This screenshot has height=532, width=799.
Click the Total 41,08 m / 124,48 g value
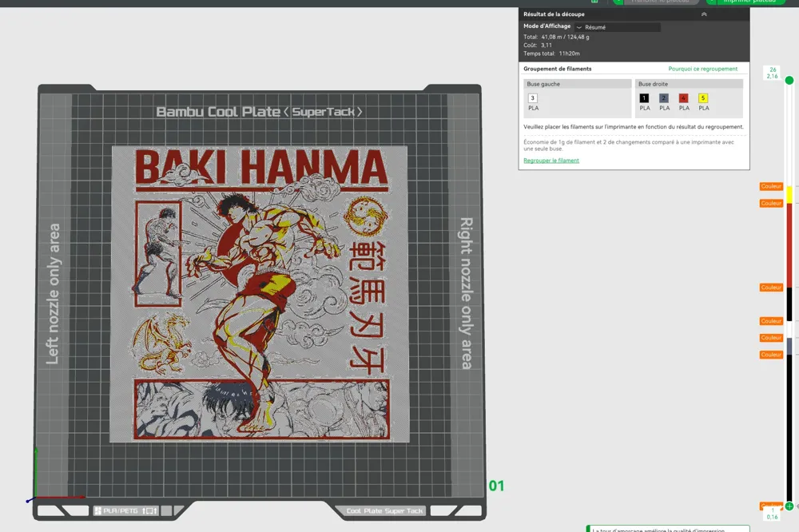(565, 38)
